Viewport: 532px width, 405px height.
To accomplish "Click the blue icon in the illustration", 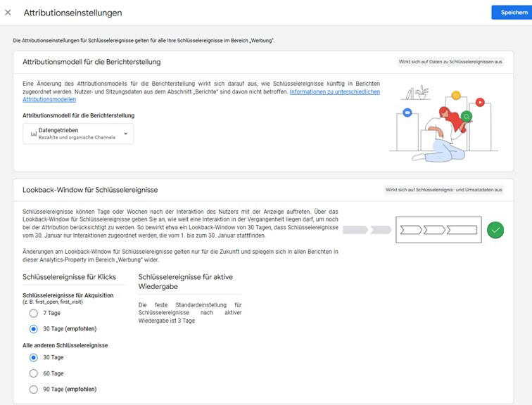I will pos(407,112).
